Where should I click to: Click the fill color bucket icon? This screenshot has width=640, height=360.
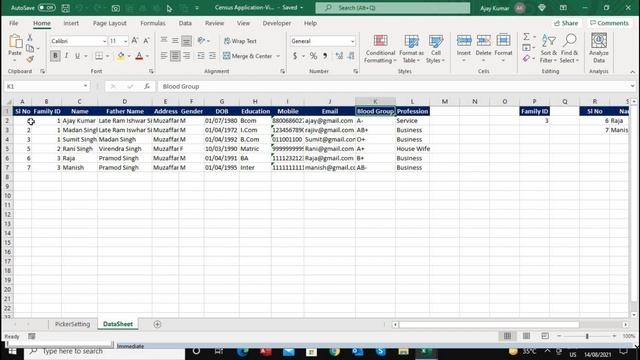pyautogui.click(x=121, y=56)
